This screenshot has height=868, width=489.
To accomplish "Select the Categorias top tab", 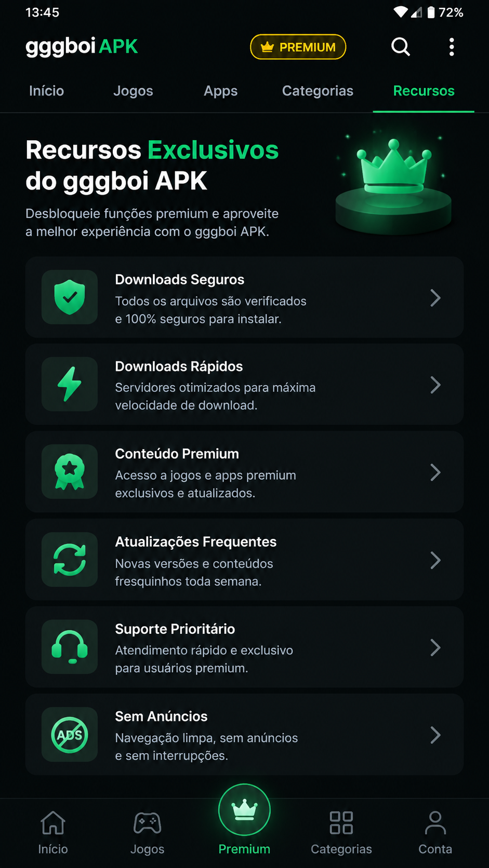I will 318,91.
